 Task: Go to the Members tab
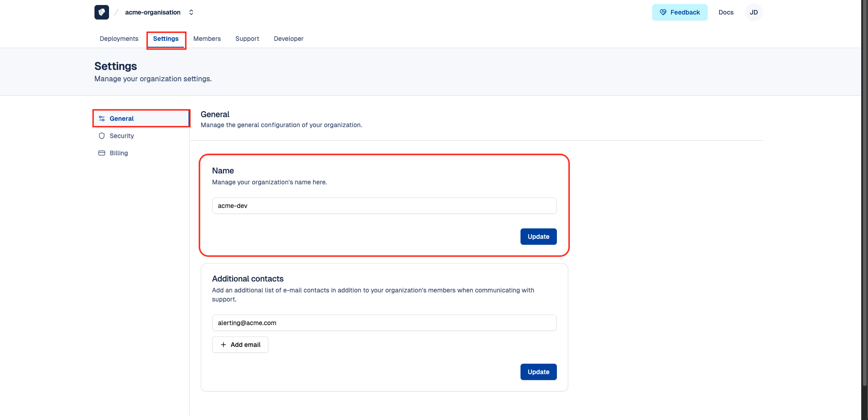[207, 39]
